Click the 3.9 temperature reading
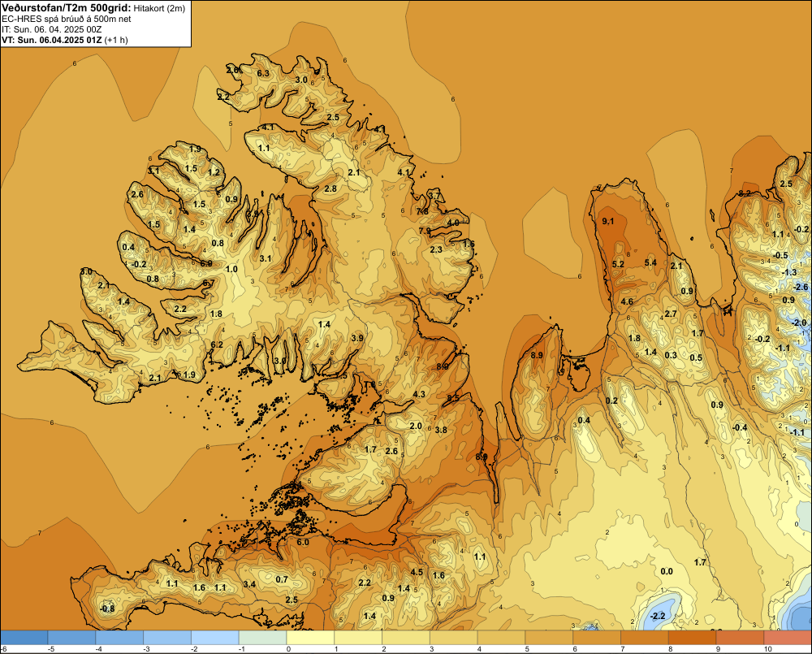This screenshot has height=654, width=812. [356, 338]
